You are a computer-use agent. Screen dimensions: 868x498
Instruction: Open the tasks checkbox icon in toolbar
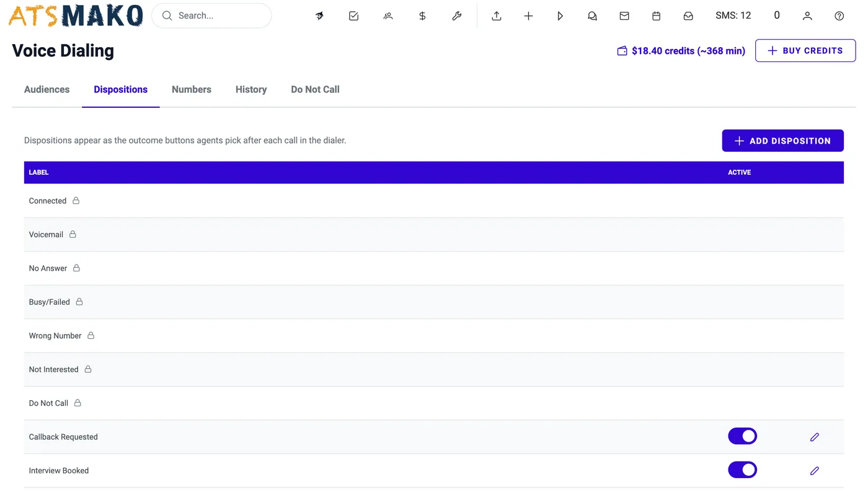coord(353,16)
